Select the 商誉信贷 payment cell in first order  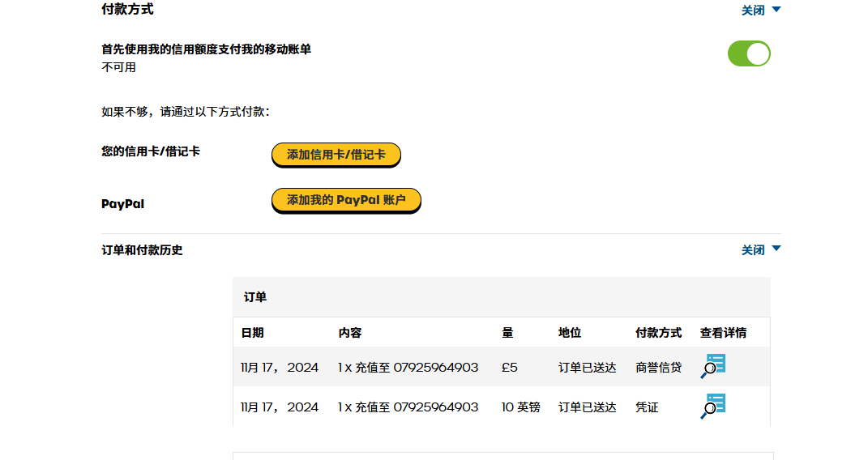(x=658, y=368)
